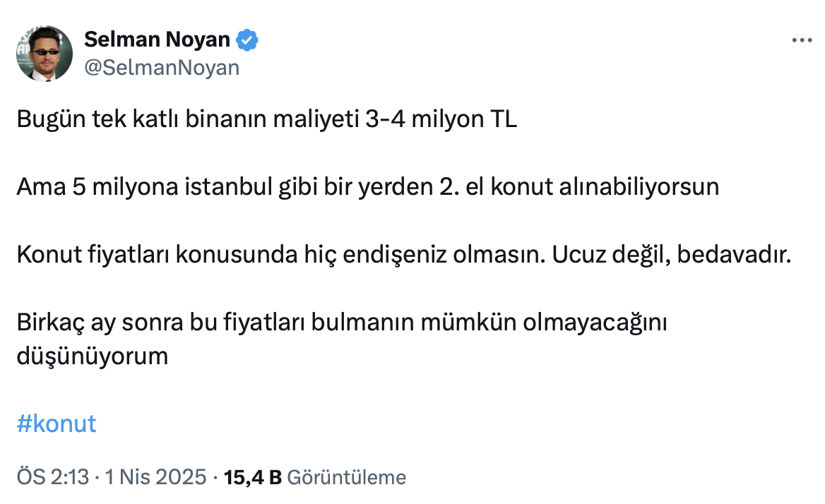Click the Görüntüleme label

[x=347, y=478]
